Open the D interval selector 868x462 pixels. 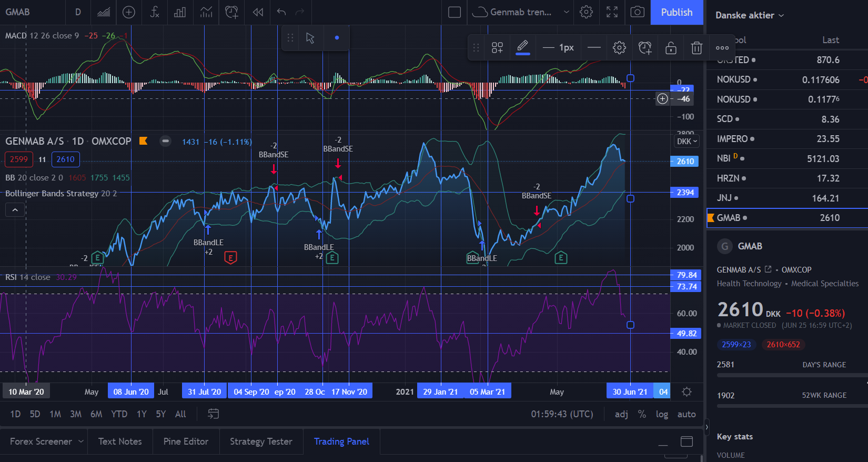tap(78, 12)
